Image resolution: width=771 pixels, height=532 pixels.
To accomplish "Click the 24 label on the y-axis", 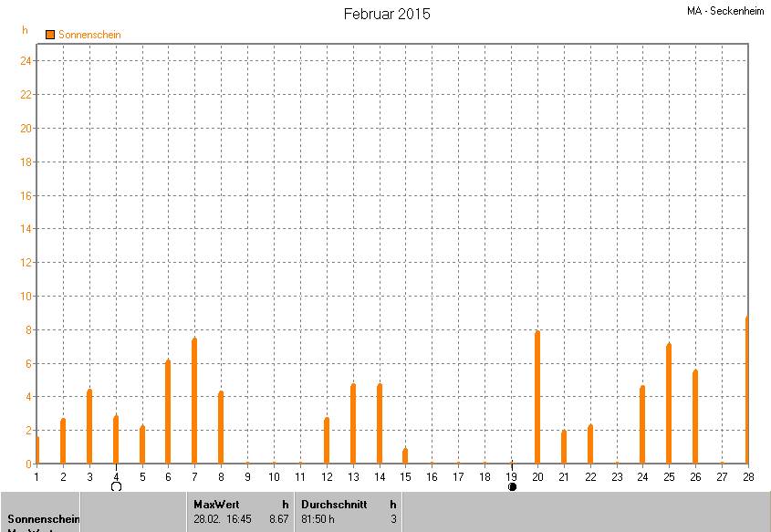I will click(x=26, y=61).
